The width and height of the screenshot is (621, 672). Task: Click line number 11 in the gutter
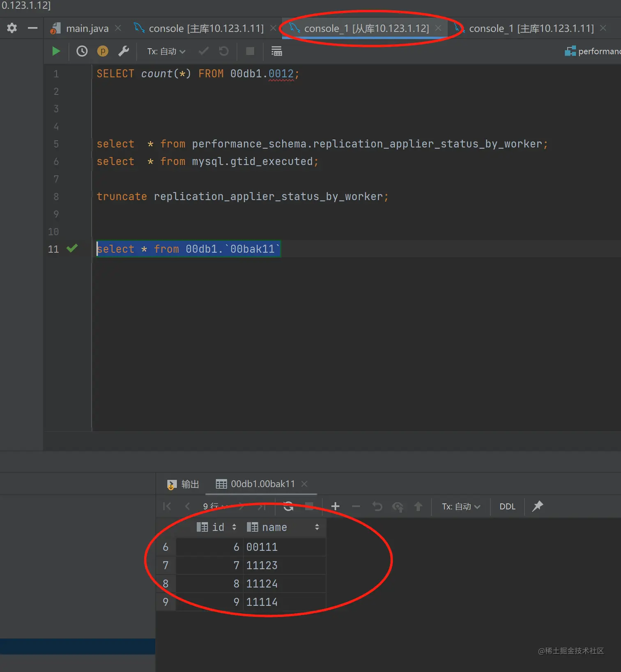click(53, 249)
